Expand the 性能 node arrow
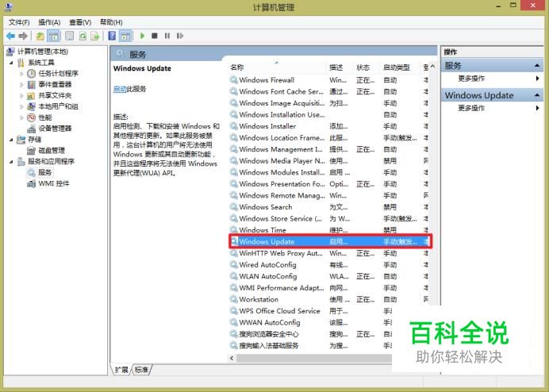The width and height of the screenshot is (549, 392). coord(21,117)
